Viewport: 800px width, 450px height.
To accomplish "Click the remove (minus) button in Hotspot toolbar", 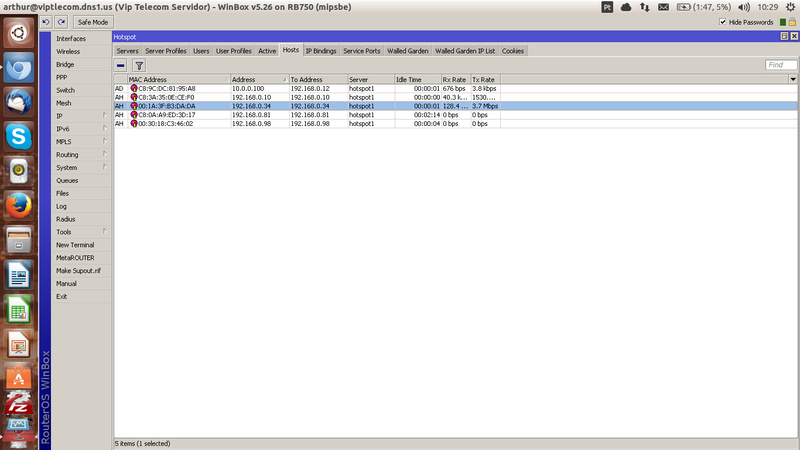I will tap(120, 65).
